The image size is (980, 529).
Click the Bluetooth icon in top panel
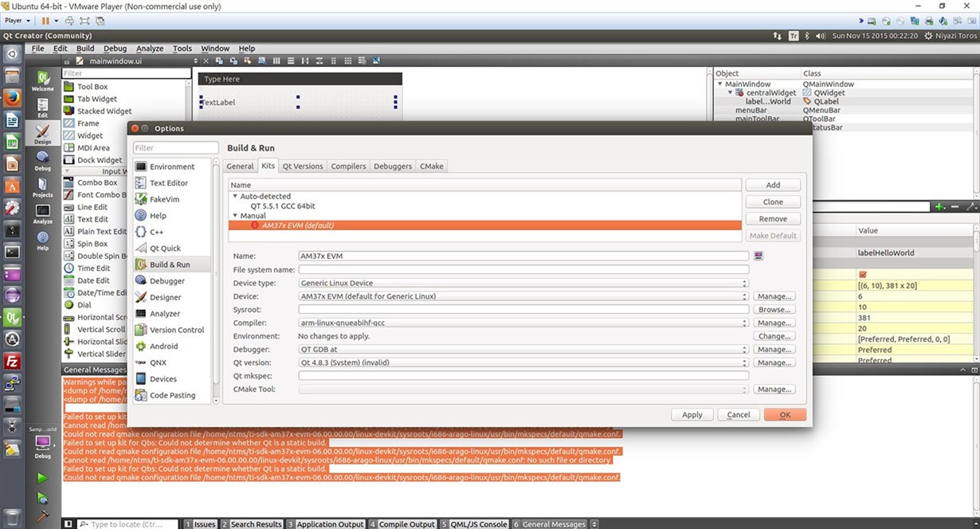click(x=806, y=36)
